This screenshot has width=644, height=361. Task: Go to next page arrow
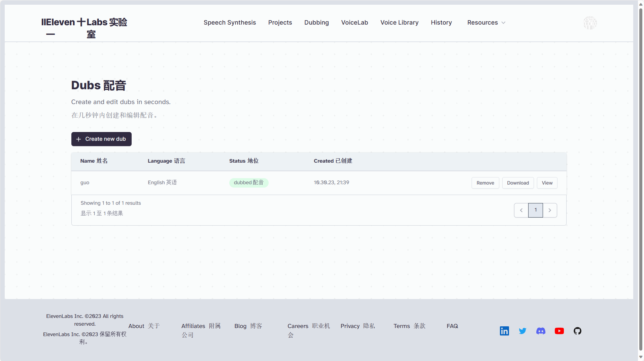point(550,210)
